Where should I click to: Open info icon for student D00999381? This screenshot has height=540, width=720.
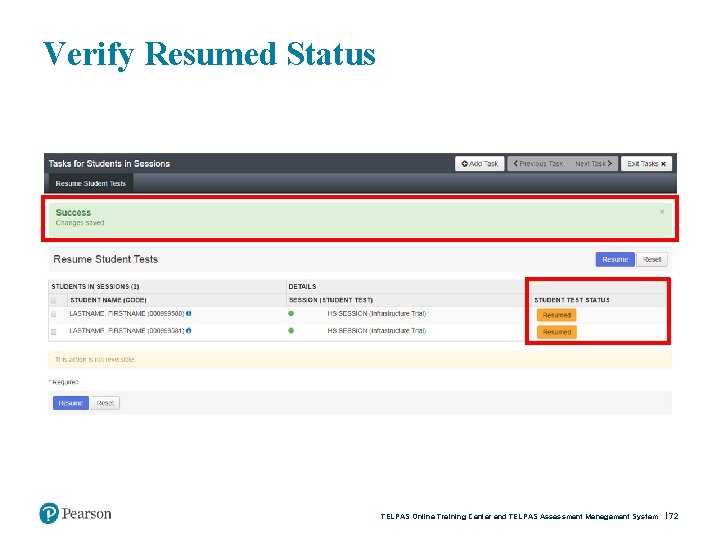[189, 331]
